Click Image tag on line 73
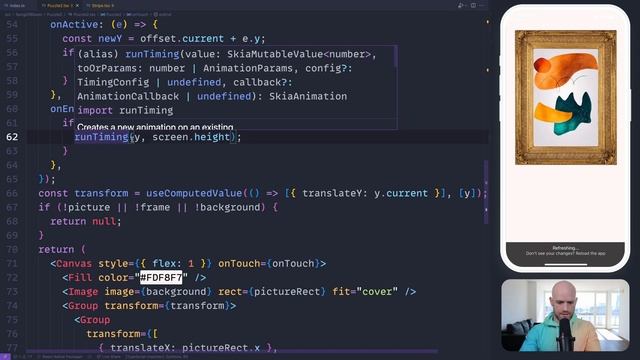Image resolution: width=640 pixels, height=360 pixels. (x=83, y=292)
